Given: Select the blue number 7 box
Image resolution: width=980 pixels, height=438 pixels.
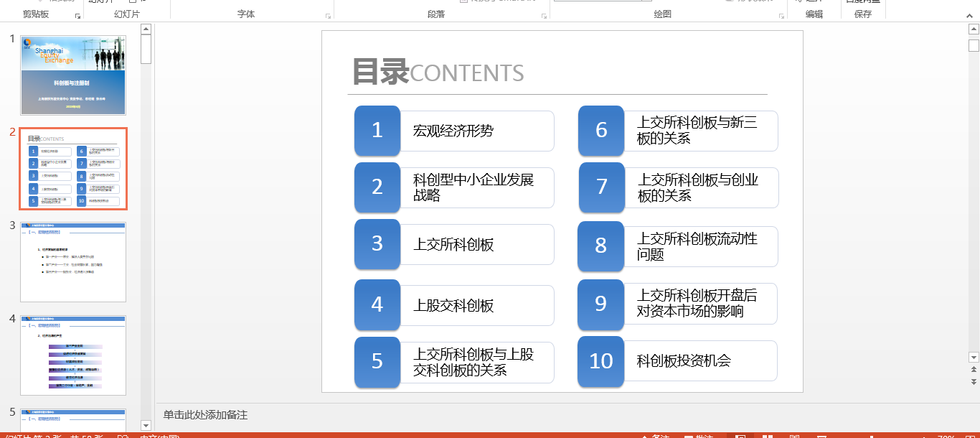Looking at the screenshot, I should coord(602,187).
